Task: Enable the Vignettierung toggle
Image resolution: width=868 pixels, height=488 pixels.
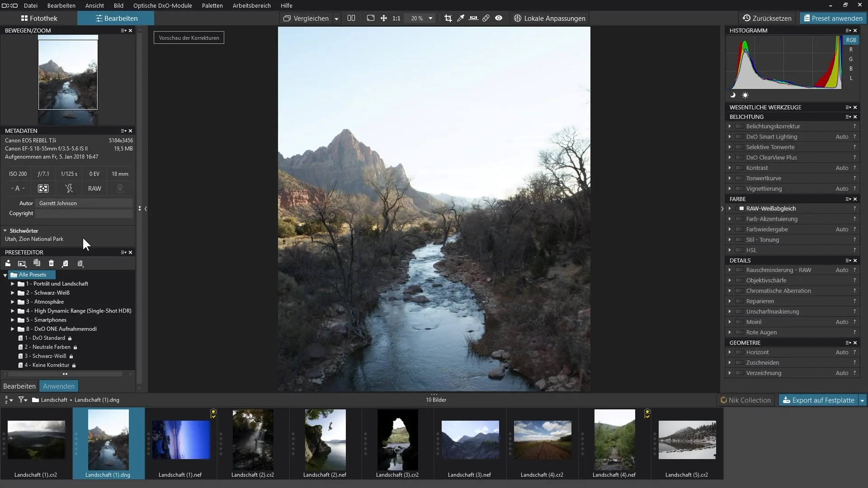Action: pyautogui.click(x=740, y=188)
